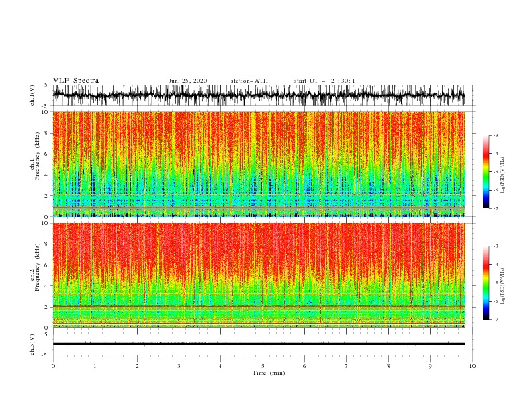The height and width of the screenshot is (411, 532).
Task: Click the "8" kHz tick of ch.2 spectrogram
Action: pos(46,244)
